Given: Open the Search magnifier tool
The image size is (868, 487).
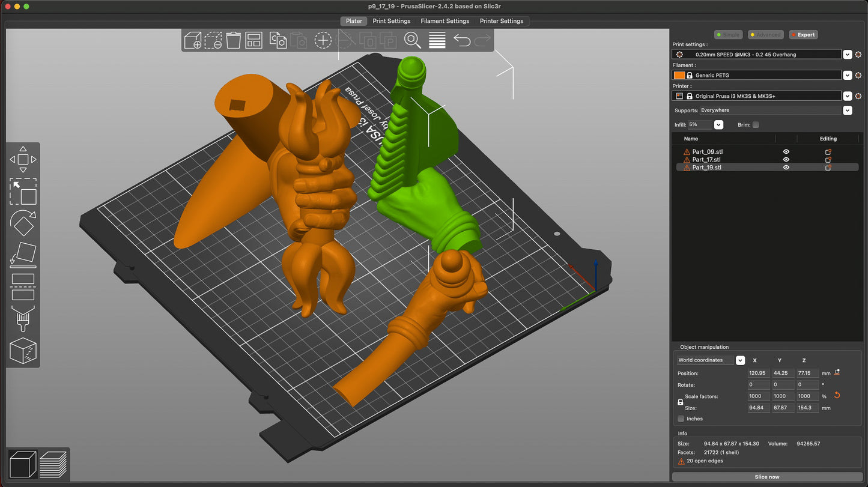Looking at the screenshot, I should click(412, 40).
